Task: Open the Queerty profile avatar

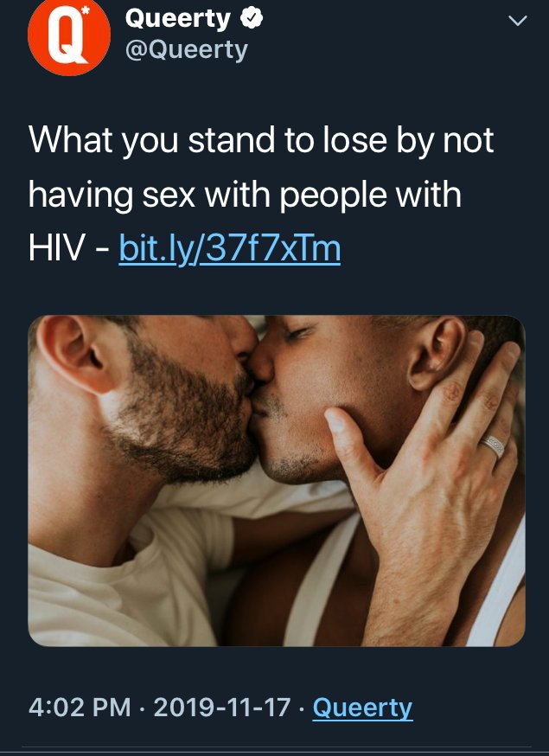Action: (x=69, y=35)
